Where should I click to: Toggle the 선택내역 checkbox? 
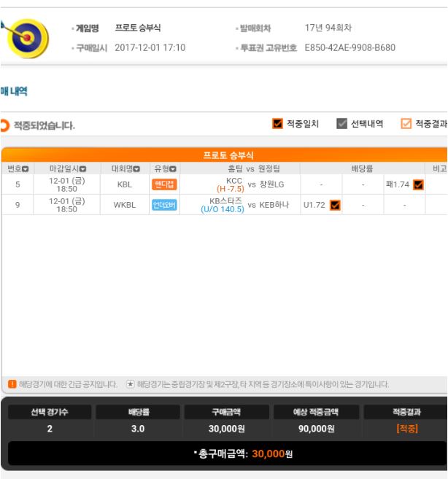(x=341, y=124)
